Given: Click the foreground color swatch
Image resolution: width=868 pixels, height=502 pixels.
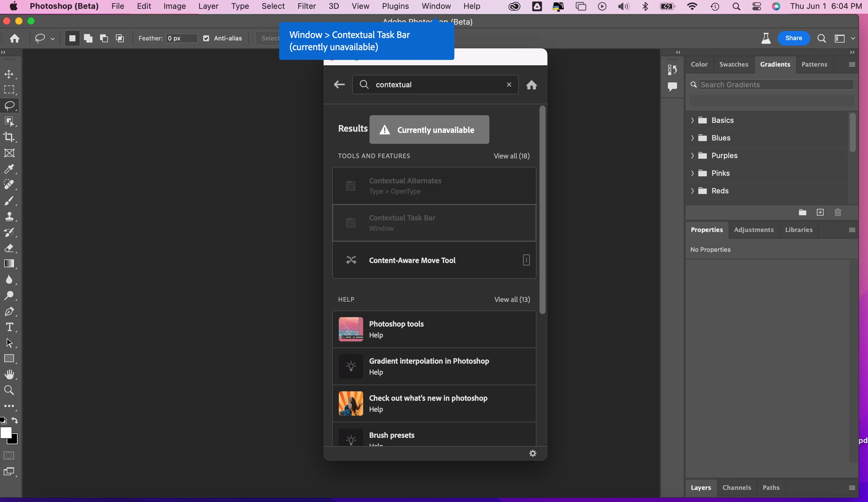Looking at the screenshot, I should point(5,433).
